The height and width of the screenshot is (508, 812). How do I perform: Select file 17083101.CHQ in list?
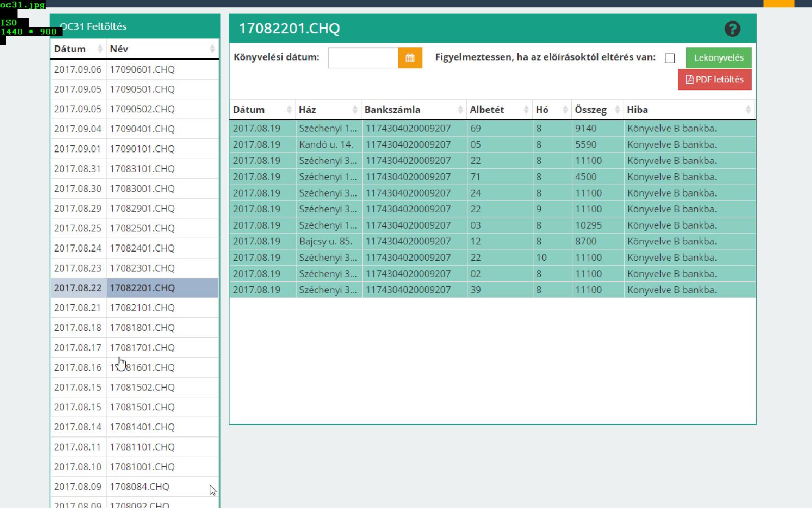coord(142,169)
